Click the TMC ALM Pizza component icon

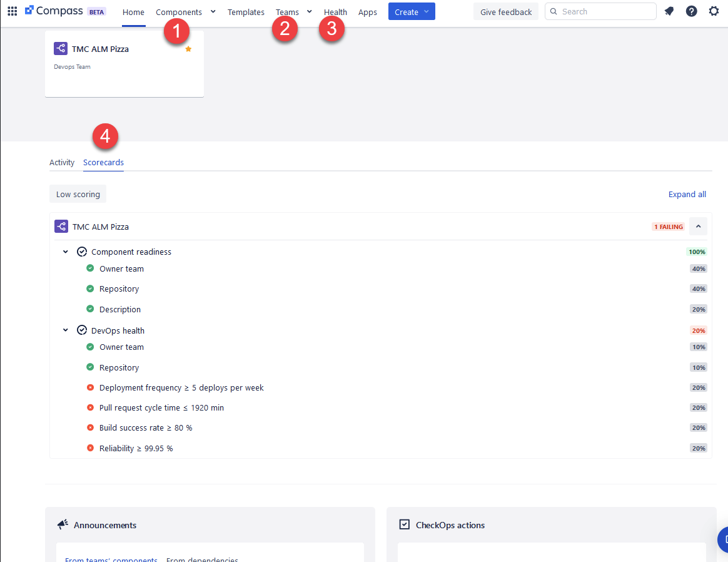click(x=61, y=48)
